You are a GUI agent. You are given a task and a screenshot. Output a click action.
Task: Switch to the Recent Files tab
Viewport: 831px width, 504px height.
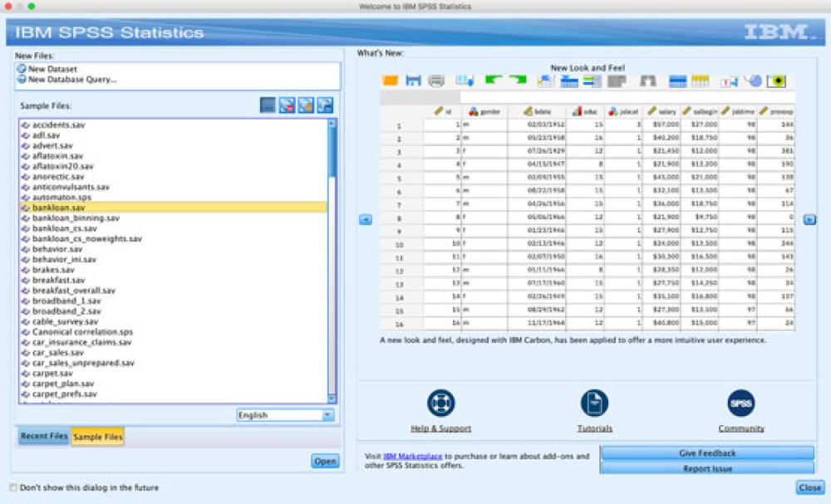click(x=44, y=436)
